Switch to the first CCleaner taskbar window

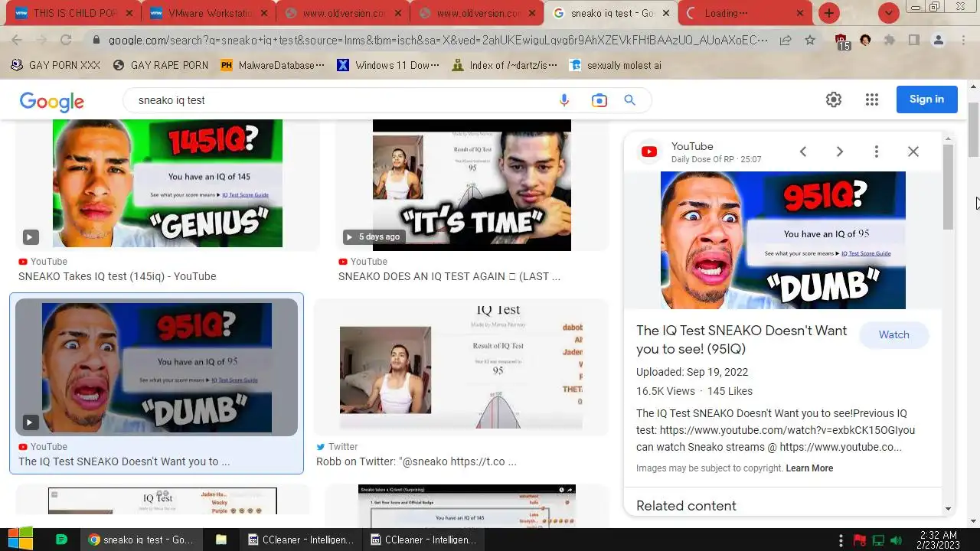tap(301, 540)
